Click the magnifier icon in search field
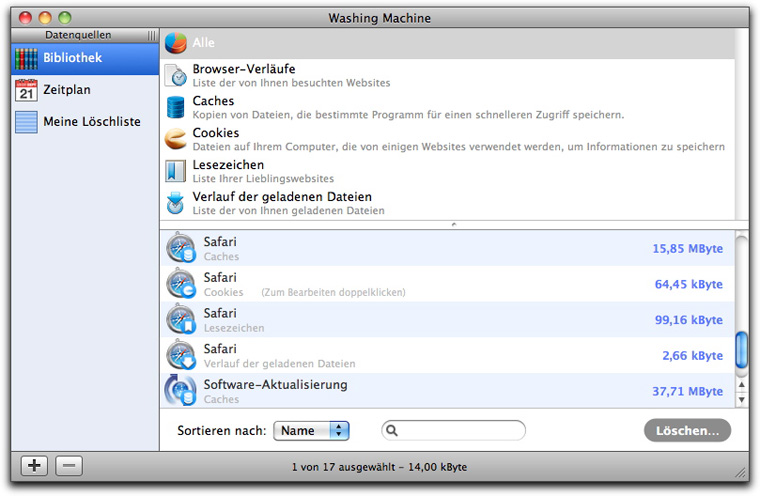This screenshot has height=496, width=760. tap(392, 431)
